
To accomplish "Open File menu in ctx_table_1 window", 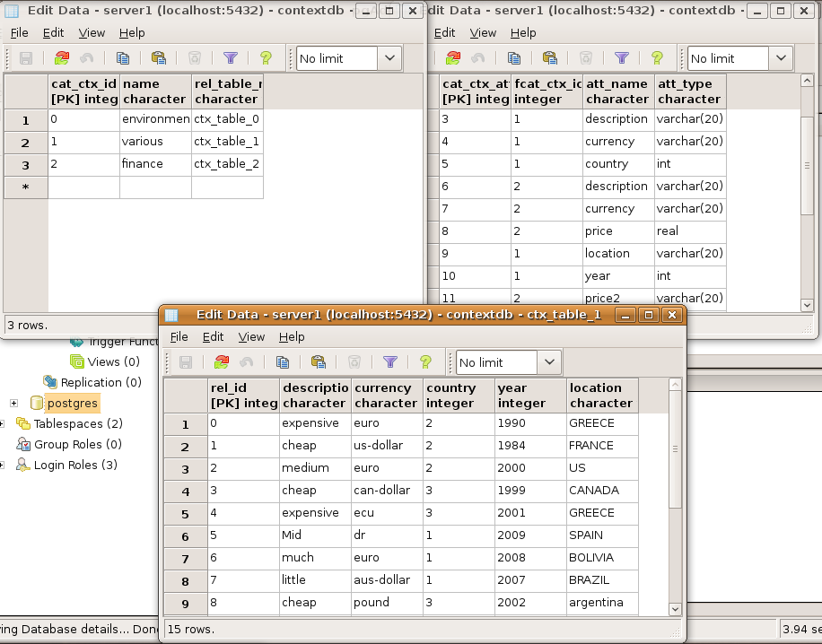I will 179,337.
